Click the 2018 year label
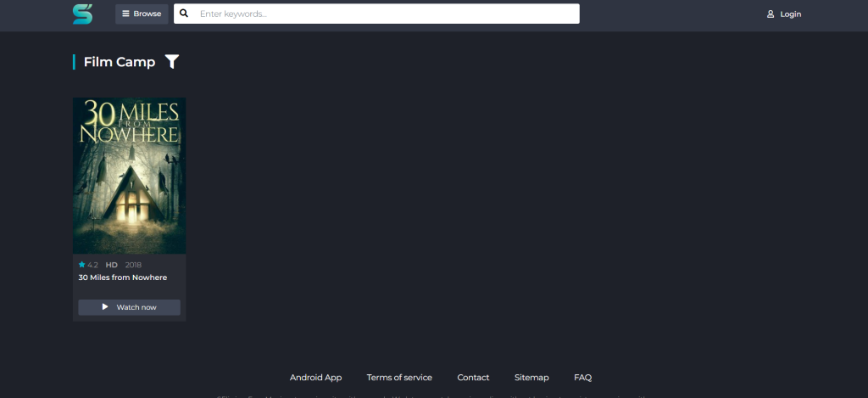Screen dimensions: 868x398 pos(133,265)
